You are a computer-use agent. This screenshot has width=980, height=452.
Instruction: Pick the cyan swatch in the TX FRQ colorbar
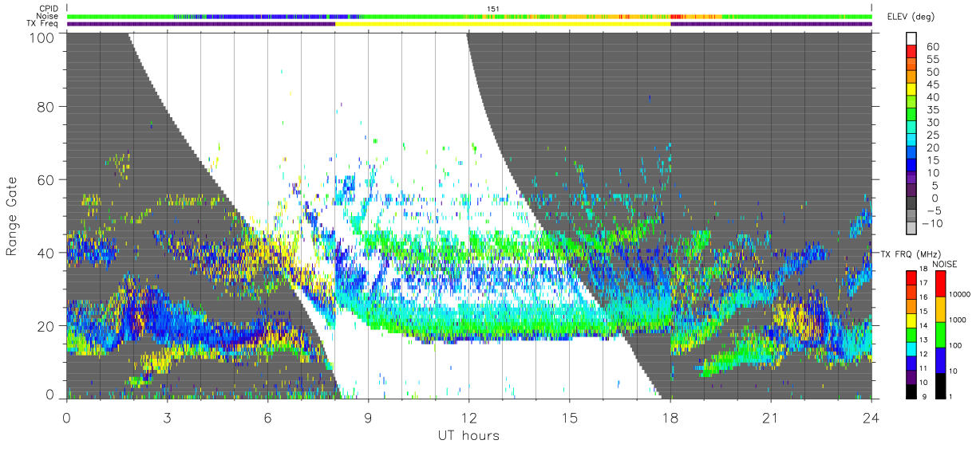[x=911, y=349]
